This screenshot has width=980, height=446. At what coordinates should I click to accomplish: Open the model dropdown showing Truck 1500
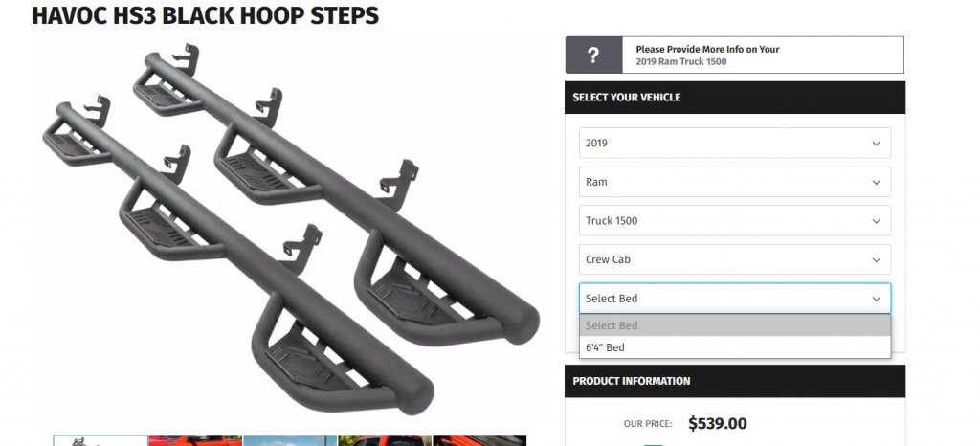click(734, 220)
